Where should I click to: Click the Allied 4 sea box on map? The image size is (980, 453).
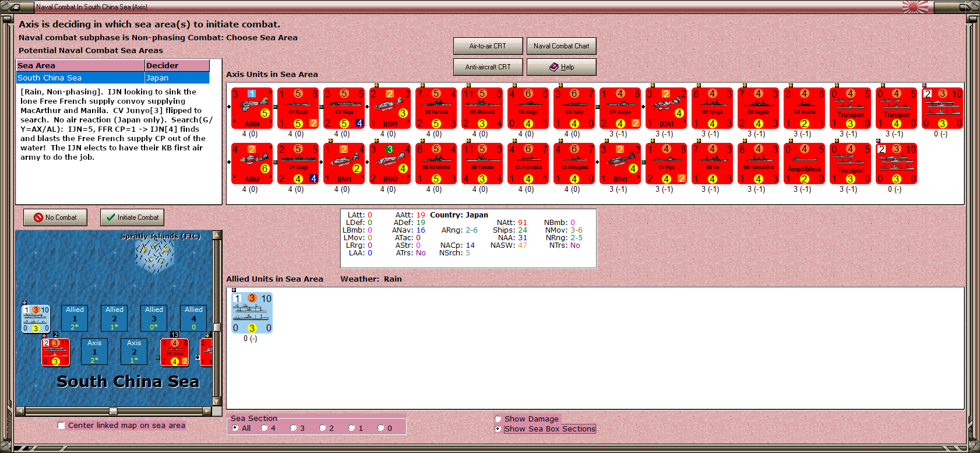193,318
